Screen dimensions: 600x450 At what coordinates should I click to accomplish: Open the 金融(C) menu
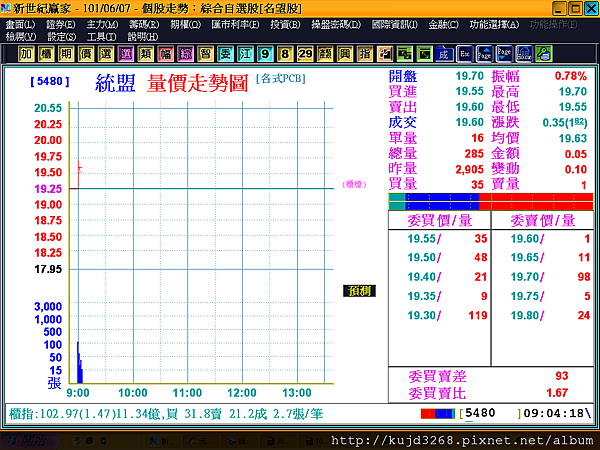443,24
